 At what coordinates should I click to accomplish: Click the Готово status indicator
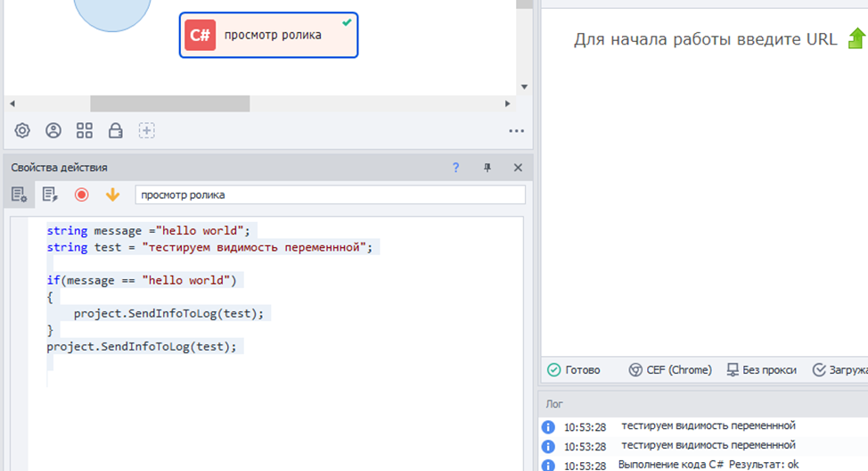[x=574, y=369]
